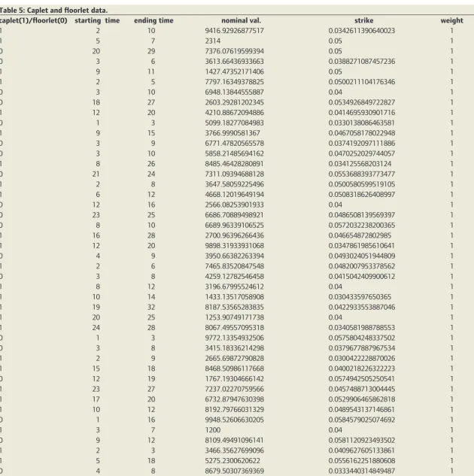Click strike value 0.0553688393773477
Viewport: 474px width, 476px height.
362,174
